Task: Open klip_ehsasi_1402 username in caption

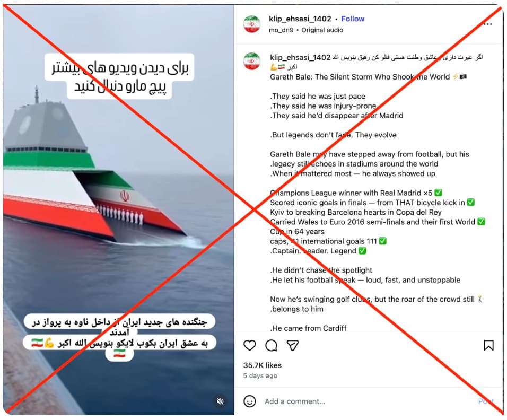Action: point(300,57)
